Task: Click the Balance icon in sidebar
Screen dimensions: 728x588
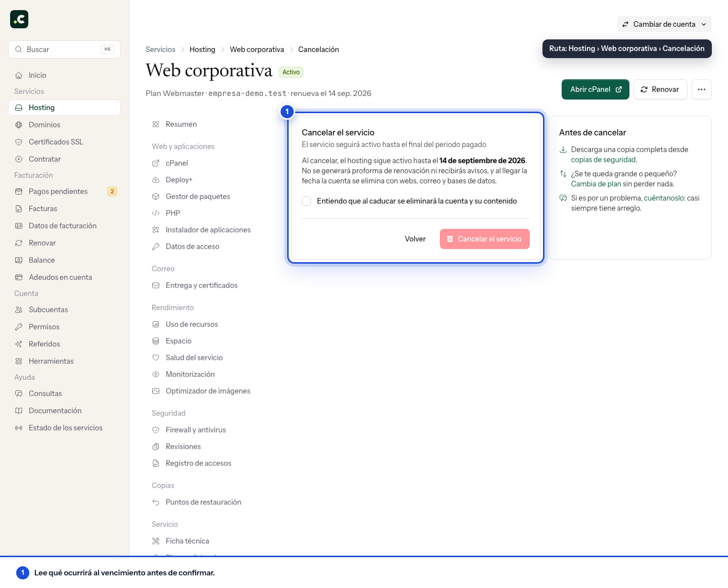Action: [x=19, y=260]
